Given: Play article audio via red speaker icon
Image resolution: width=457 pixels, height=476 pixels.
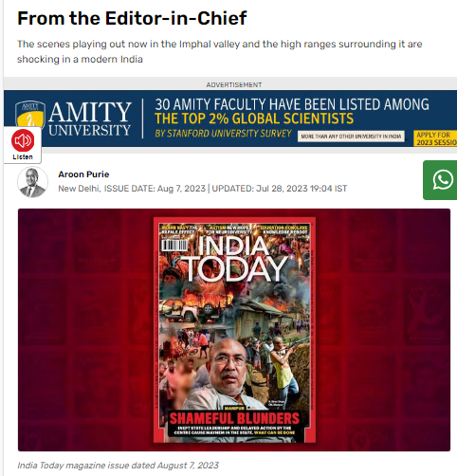Looking at the screenshot, I should [x=23, y=140].
